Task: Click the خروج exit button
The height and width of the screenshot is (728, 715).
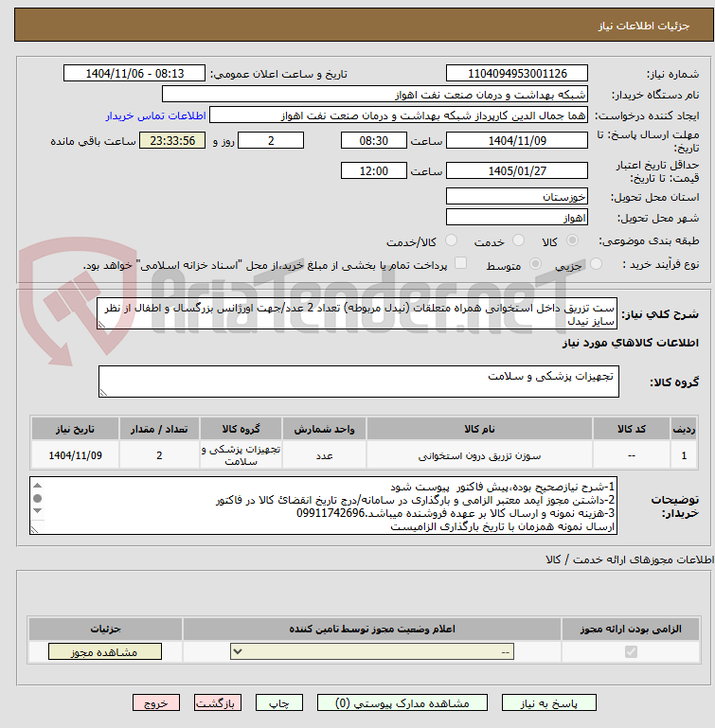Action: 156,703
